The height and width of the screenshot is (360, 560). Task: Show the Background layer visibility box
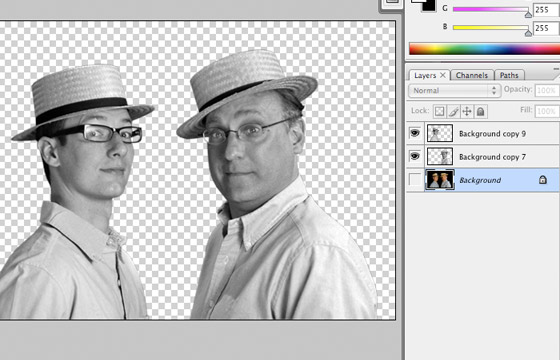tap(415, 180)
